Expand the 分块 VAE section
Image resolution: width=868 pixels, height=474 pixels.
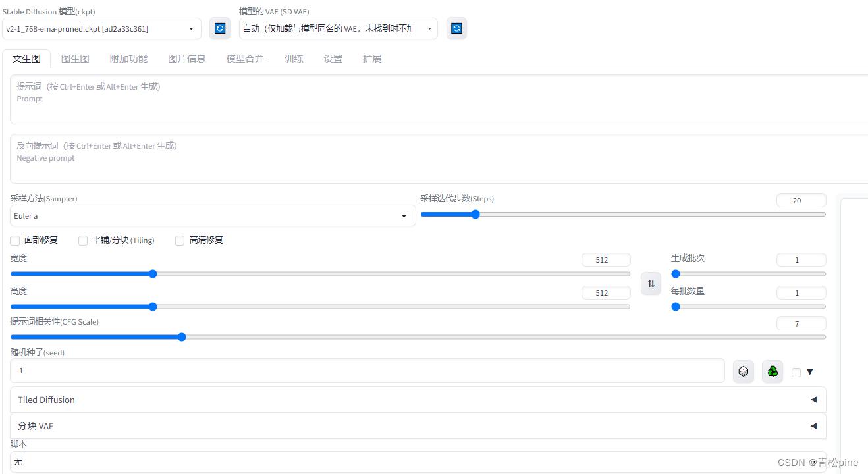pos(418,426)
